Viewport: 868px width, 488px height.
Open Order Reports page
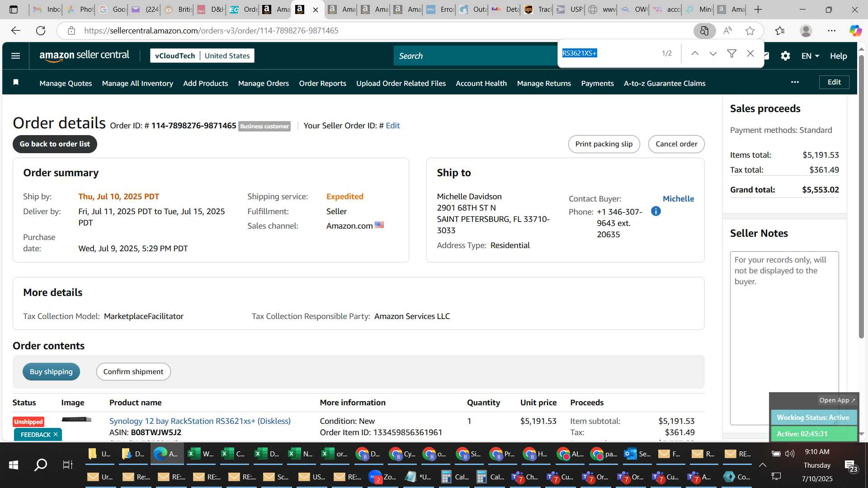tap(322, 83)
